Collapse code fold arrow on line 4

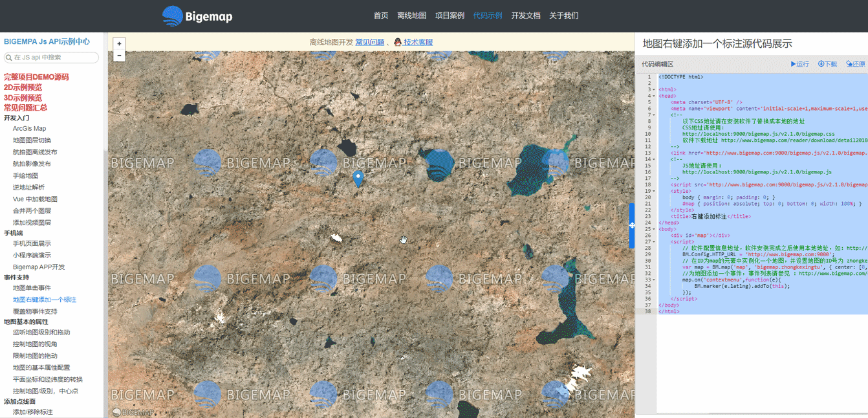(x=654, y=96)
